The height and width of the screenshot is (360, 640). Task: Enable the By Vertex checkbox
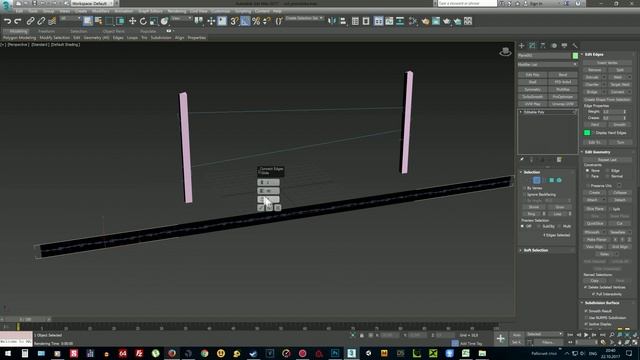[x=524, y=188]
